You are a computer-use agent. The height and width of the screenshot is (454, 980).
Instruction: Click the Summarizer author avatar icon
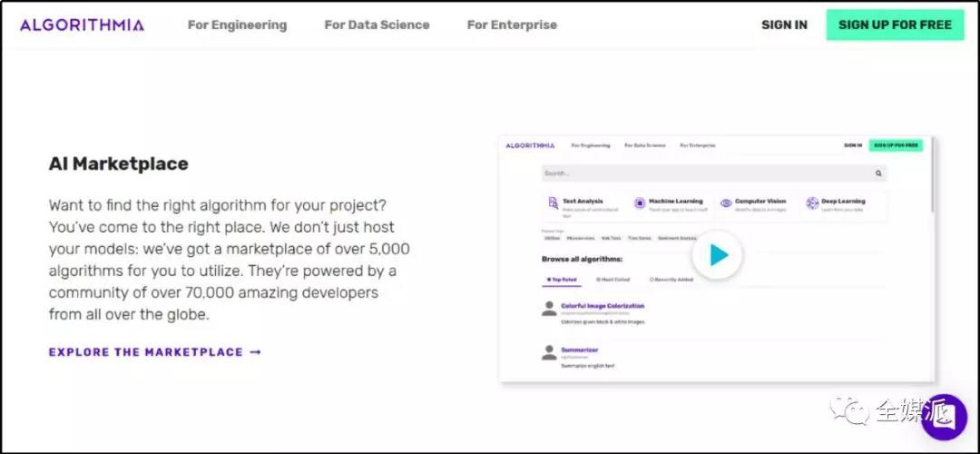point(549,352)
